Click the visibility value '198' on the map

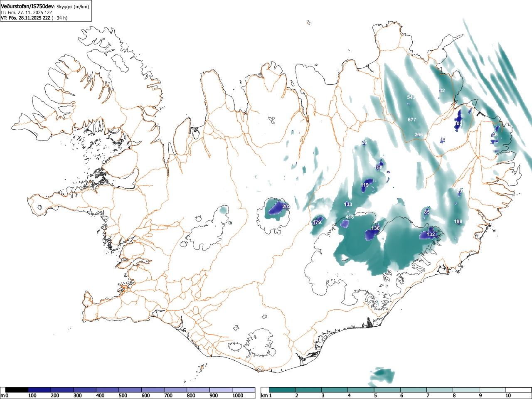[458, 222]
